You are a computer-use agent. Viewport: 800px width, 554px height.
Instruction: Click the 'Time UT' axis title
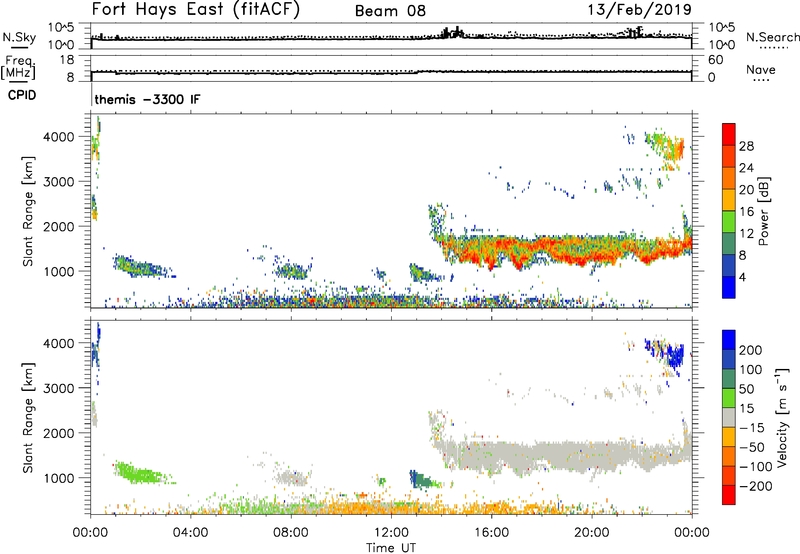tap(391, 548)
